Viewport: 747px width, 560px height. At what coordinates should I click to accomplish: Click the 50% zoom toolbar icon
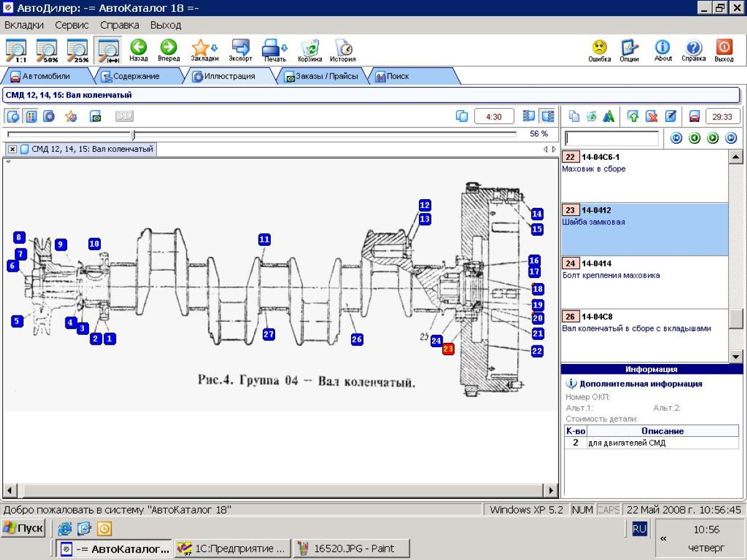coord(47,50)
